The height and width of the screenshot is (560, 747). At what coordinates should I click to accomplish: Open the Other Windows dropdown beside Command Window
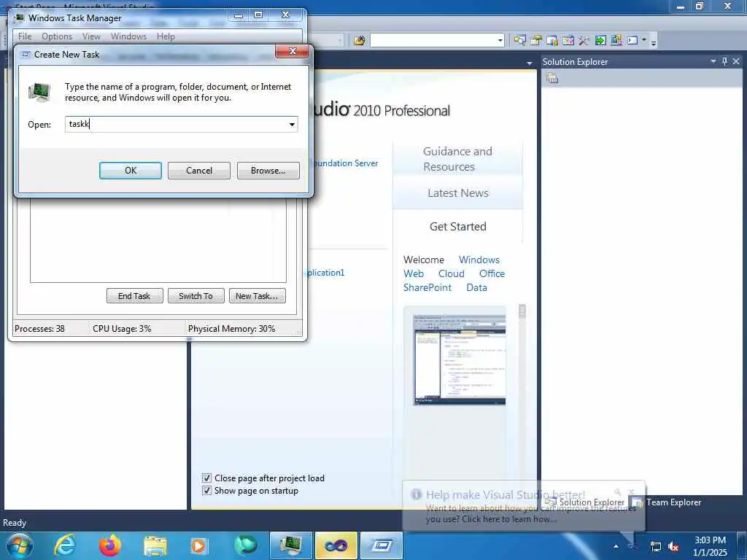coord(644,41)
